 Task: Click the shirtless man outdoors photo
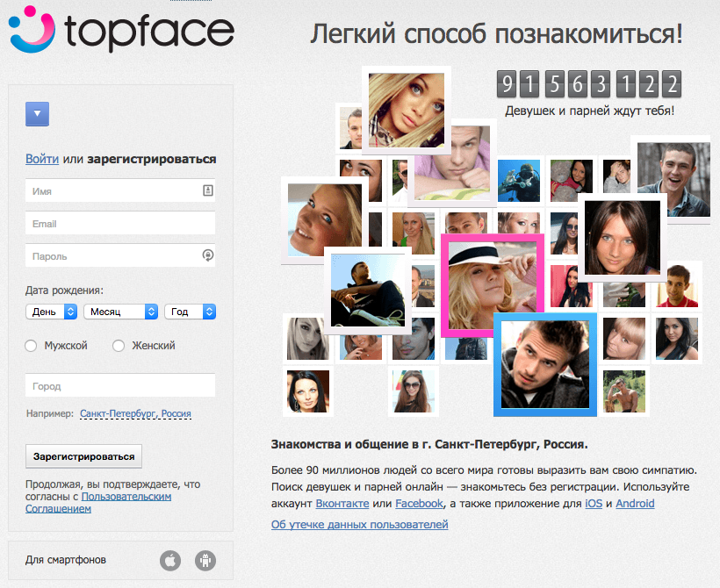(624, 391)
